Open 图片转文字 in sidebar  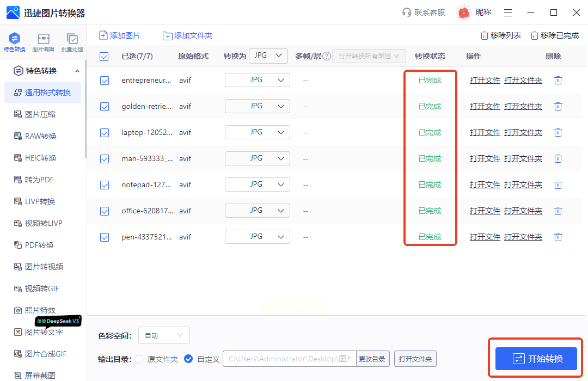tap(39, 332)
